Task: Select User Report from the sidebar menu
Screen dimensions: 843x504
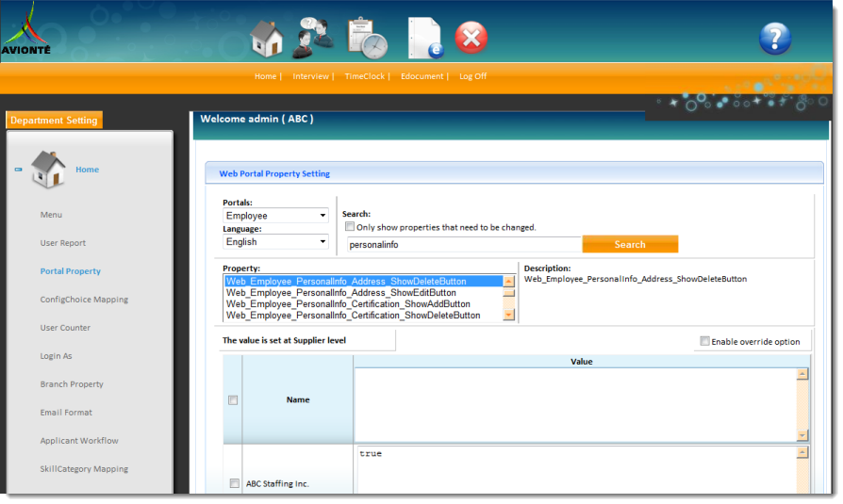Action: (62, 243)
